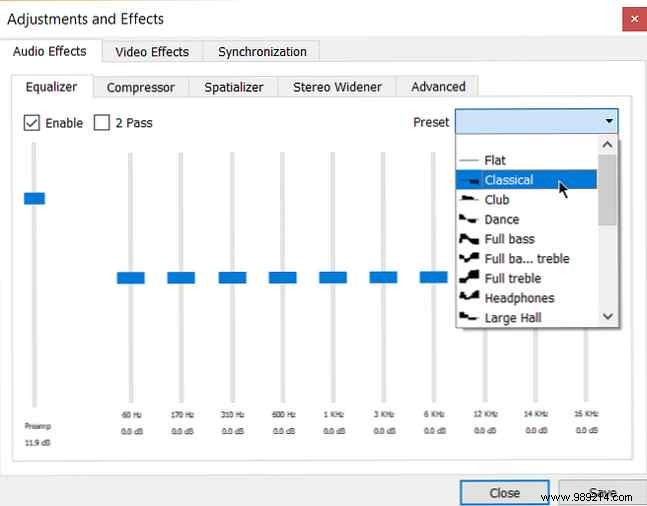The image size is (647, 506).
Task: Click the Club preset curve icon
Action: coord(469,199)
